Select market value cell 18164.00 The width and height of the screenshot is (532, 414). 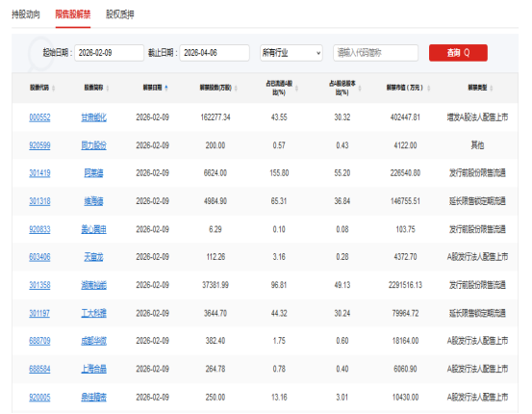point(405,341)
